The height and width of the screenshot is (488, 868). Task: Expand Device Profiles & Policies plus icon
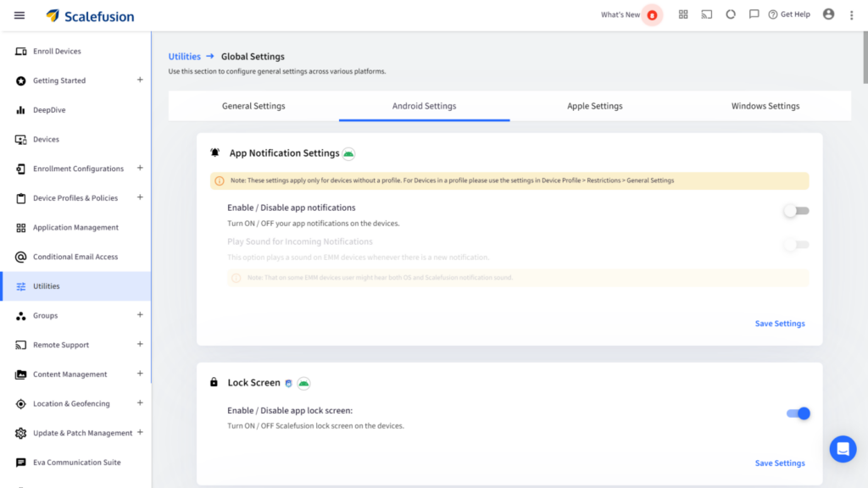pyautogui.click(x=140, y=197)
